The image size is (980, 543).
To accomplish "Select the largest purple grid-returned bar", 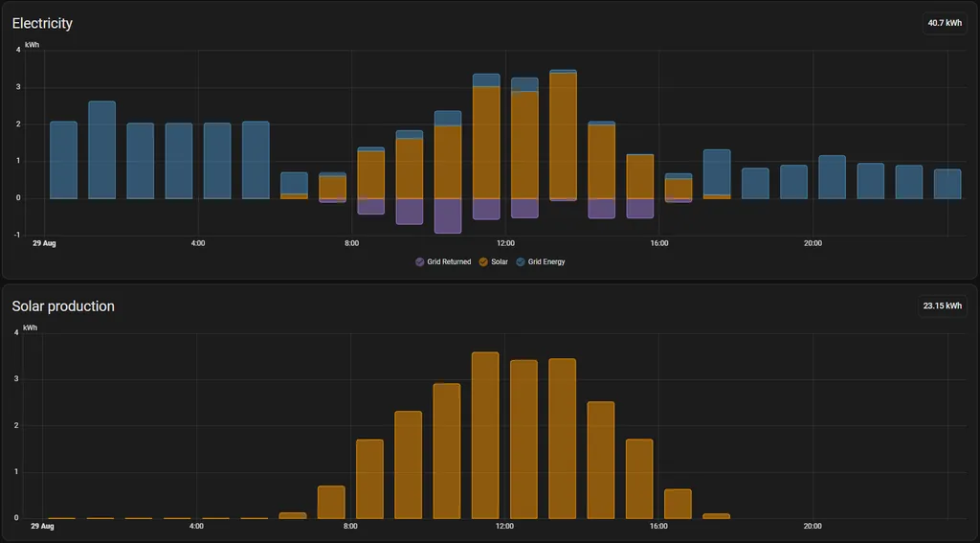I will (448, 215).
